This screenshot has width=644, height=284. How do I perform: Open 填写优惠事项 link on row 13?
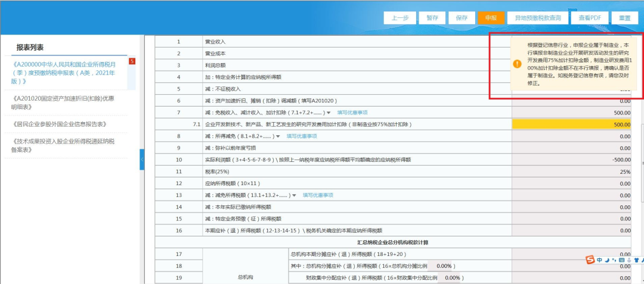(x=318, y=195)
